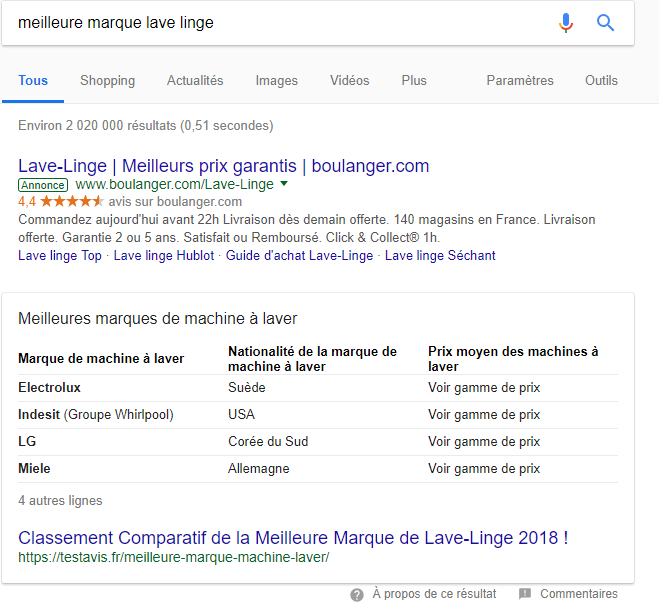Click 'Voir gamme de prix' in LG row
The image size is (659, 607).
pyautogui.click(x=484, y=442)
